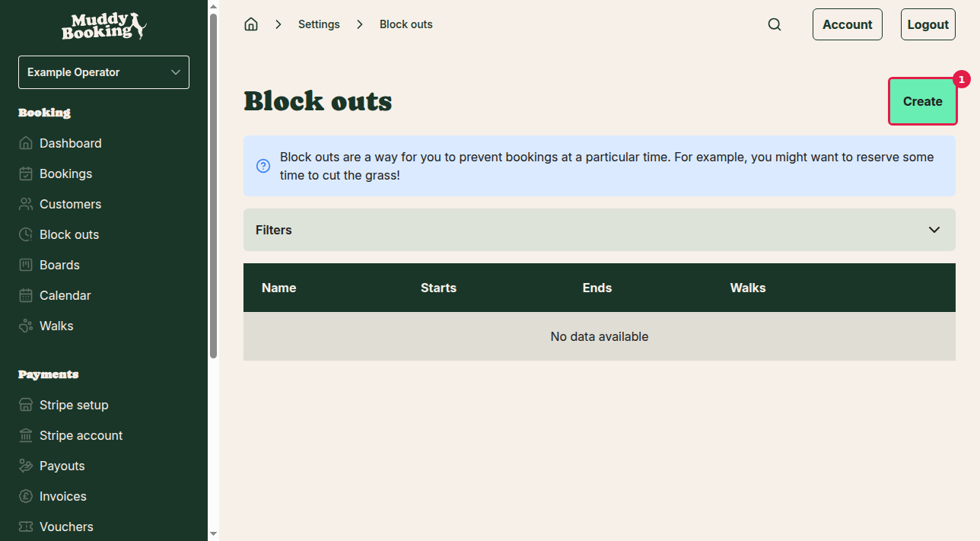Open the Customers section
This screenshot has height=541, width=980.
[x=70, y=204]
